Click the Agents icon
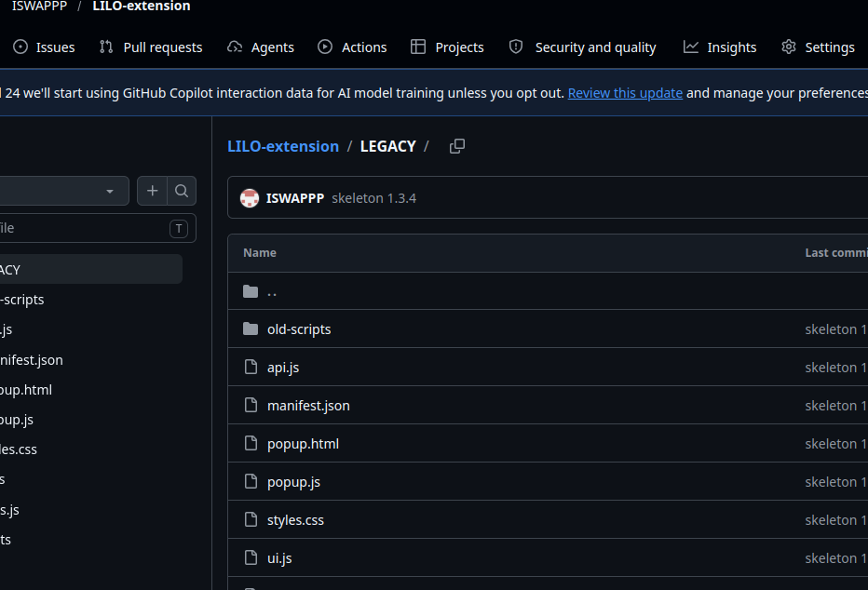The width and height of the screenshot is (868, 590). point(235,47)
